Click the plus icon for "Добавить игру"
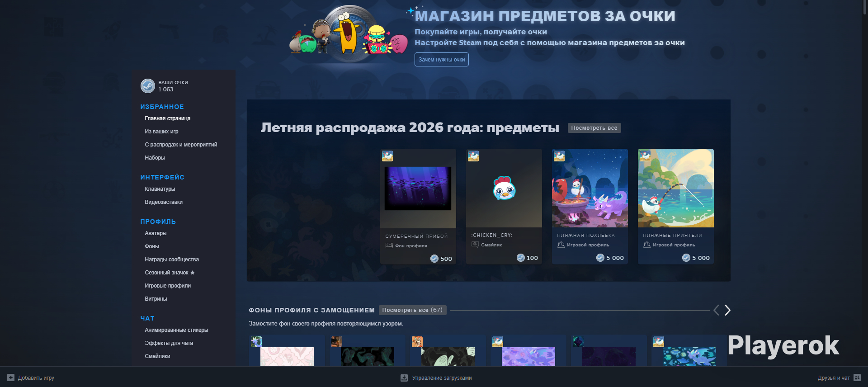The height and width of the screenshot is (387, 868). (11, 378)
